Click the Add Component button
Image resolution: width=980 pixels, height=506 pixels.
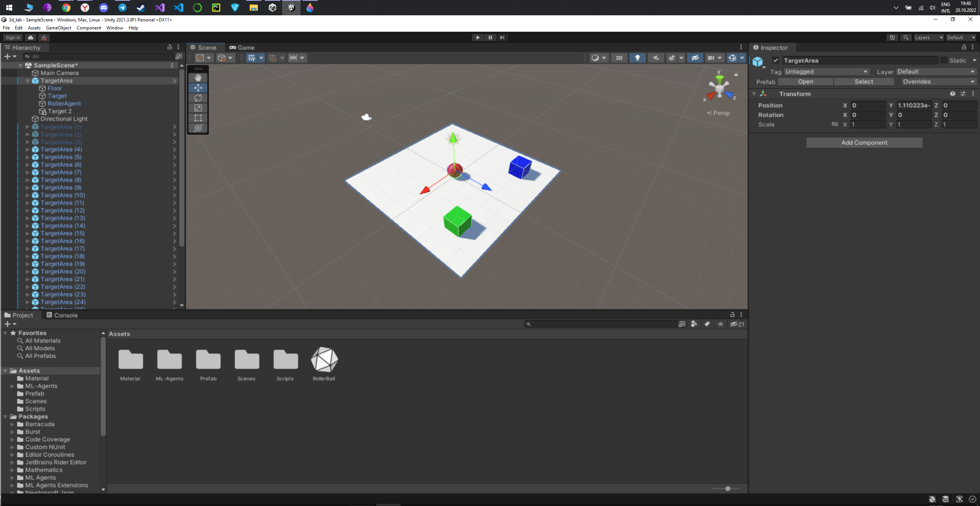[x=864, y=142]
